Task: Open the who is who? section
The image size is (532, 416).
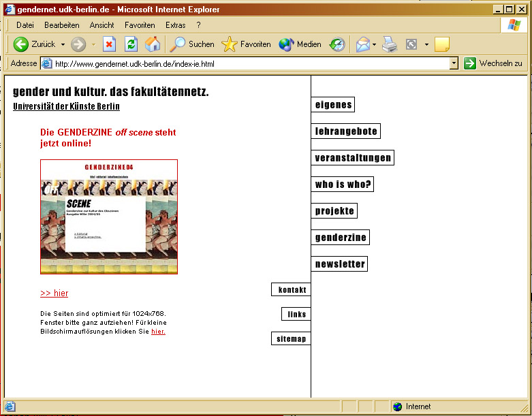Action: [343, 184]
